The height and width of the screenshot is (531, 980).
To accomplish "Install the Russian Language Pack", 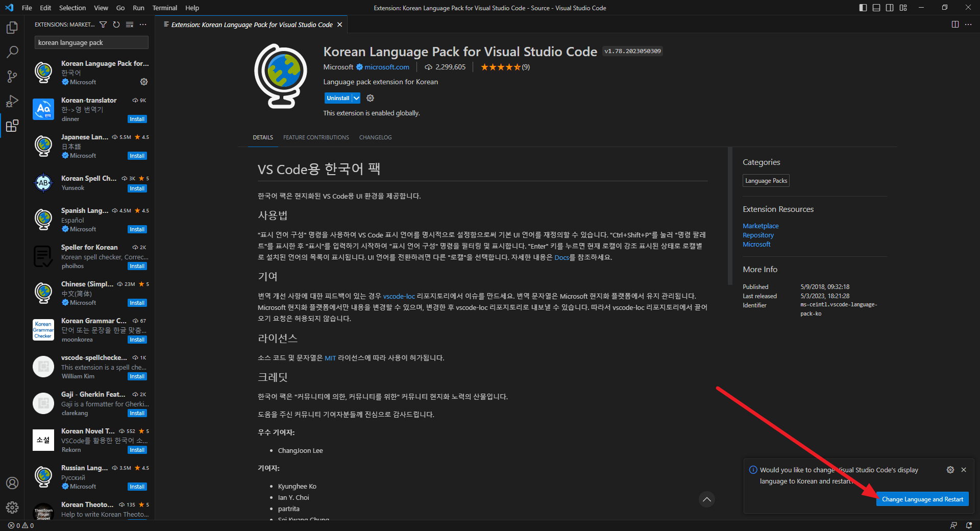I will tap(137, 487).
